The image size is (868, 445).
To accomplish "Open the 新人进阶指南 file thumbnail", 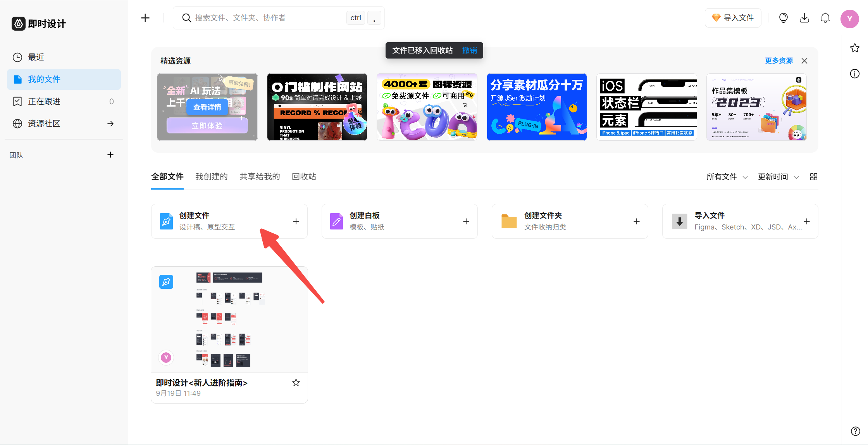I will pos(229,320).
